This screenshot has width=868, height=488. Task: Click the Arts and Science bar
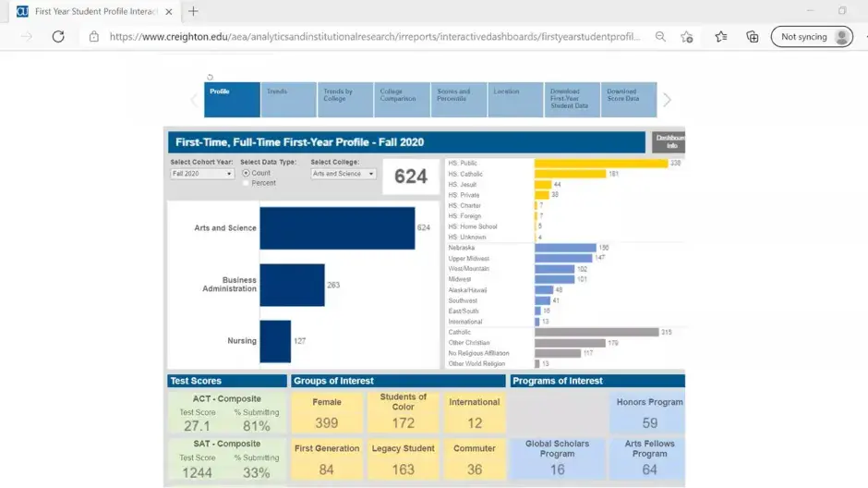(337, 228)
